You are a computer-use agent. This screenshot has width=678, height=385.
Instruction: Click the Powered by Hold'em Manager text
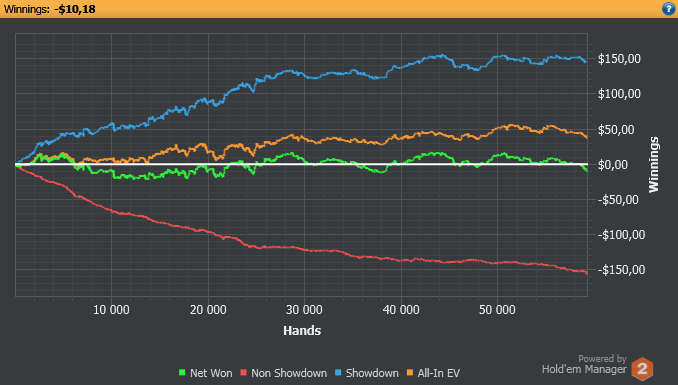click(x=584, y=364)
